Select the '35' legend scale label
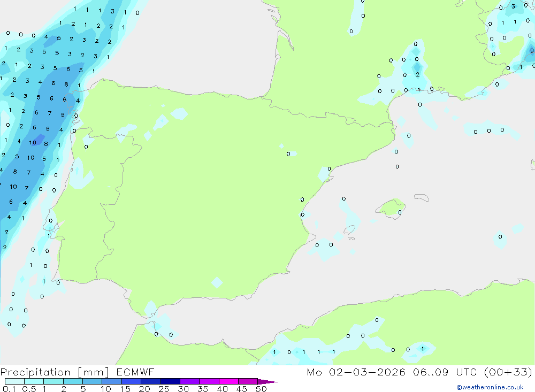 (203, 389)
